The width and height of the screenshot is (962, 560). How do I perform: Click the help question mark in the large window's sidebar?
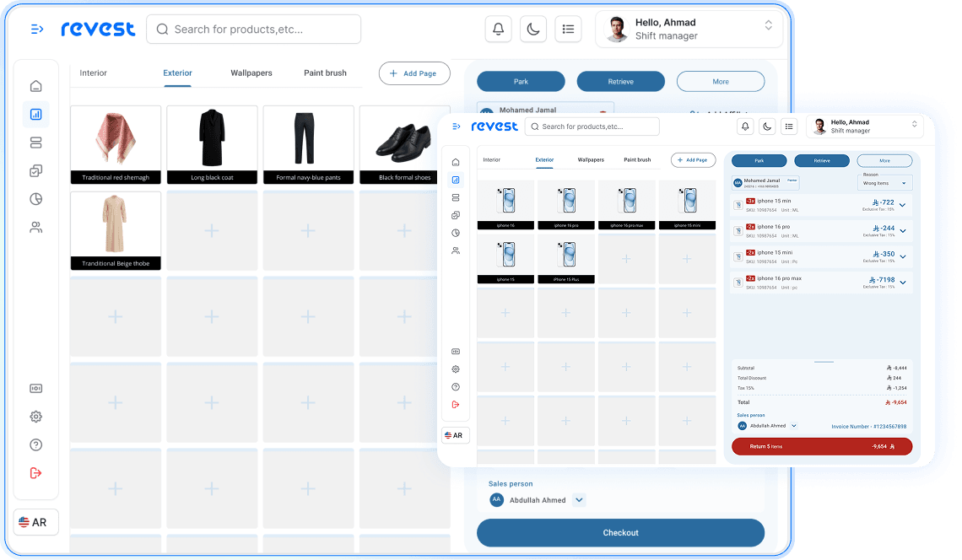[35, 444]
